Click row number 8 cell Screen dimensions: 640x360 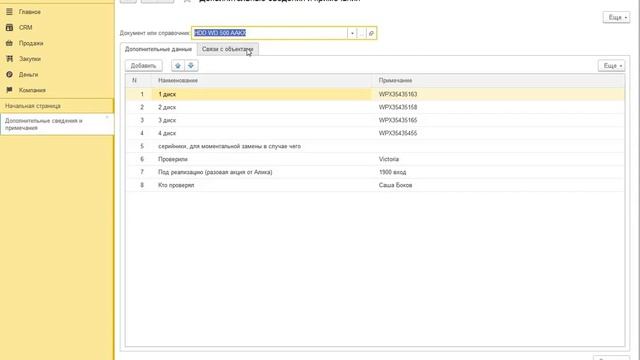point(142,185)
